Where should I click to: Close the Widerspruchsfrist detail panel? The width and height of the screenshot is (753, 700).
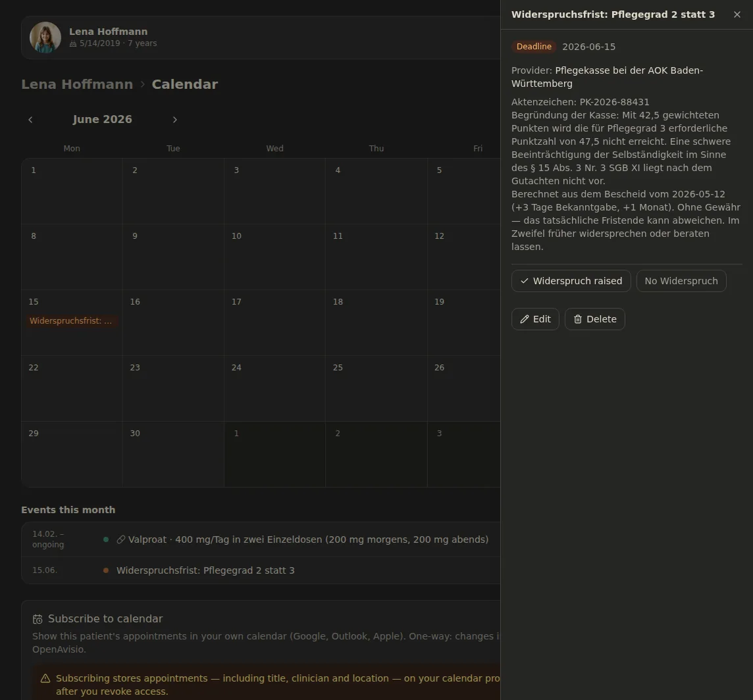coord(737,14)
